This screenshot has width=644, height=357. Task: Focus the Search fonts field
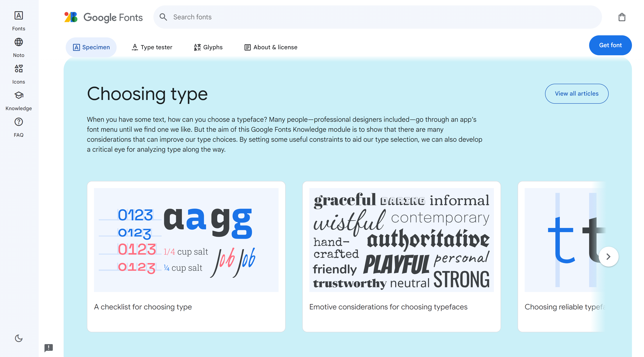375,17
